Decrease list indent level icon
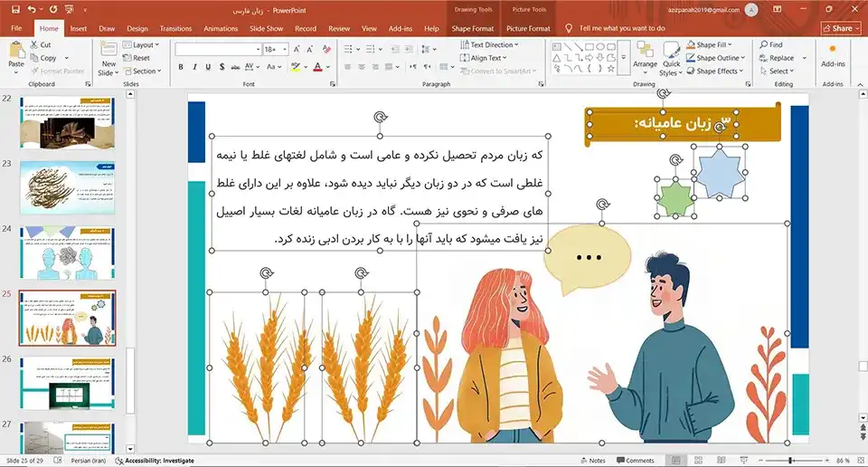Screen dimensions: 868x467 point(395,49)
